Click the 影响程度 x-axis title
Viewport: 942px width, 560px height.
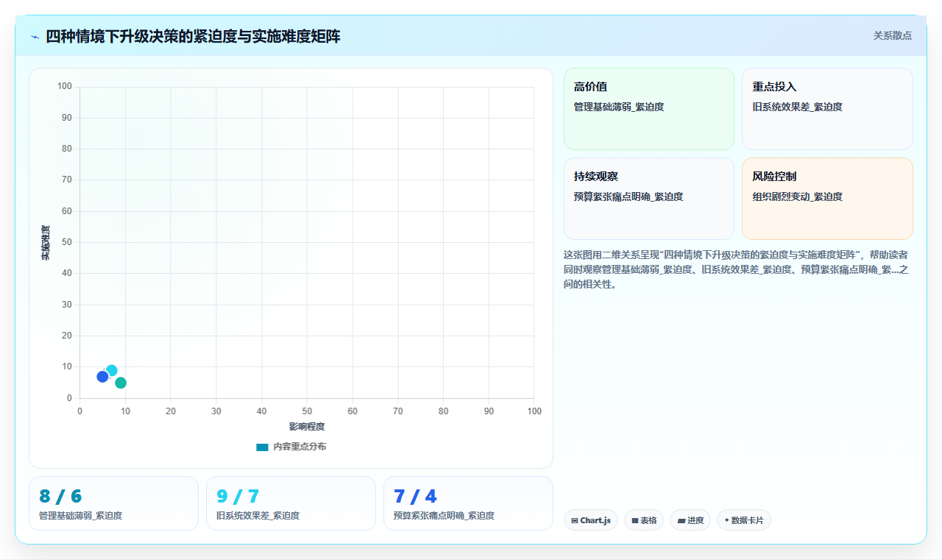coord(307,427)
